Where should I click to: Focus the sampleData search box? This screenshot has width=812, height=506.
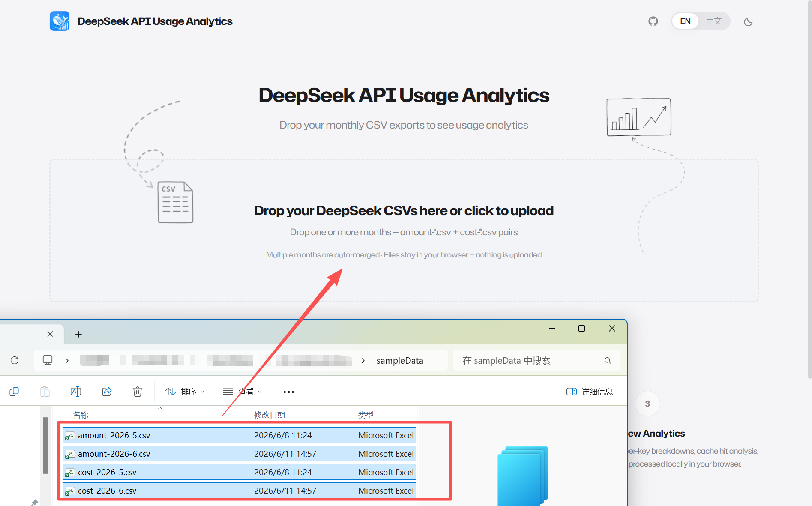536,360
